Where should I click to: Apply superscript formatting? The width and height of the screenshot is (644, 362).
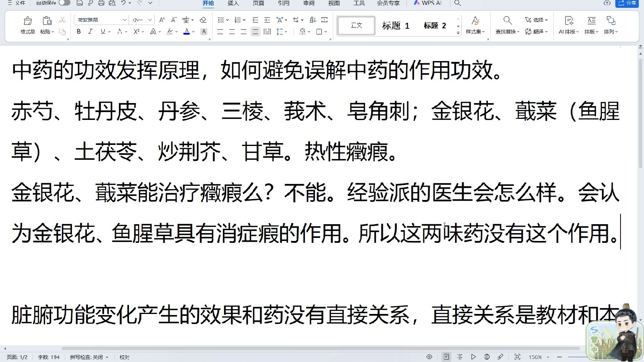136,32
